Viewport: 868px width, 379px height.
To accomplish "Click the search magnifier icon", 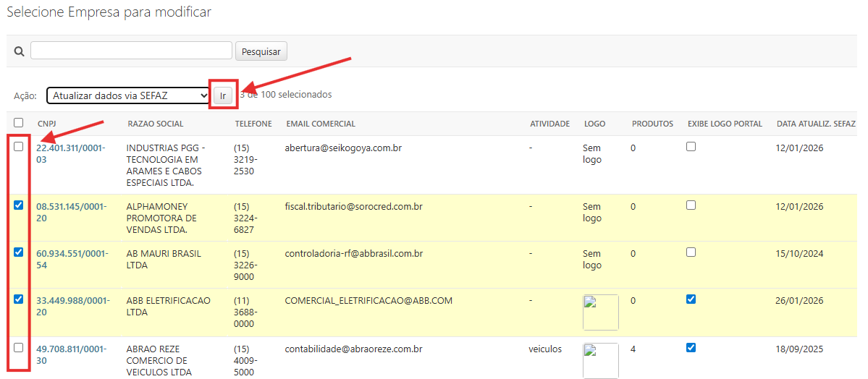I will [19, 51].
